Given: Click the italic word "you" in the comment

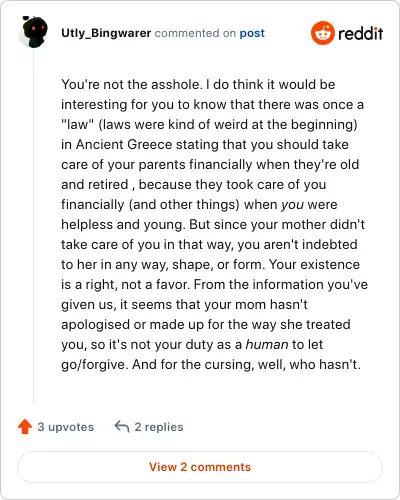Looking at the screenshot, I should coord(292,205).
